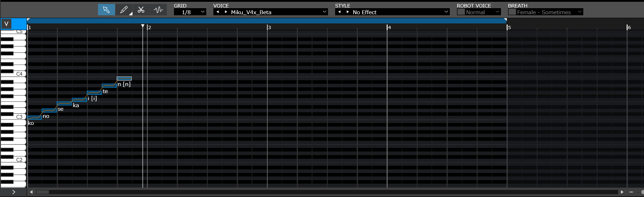Select the arrow pointer tool
Image resolution: width=644 pixels, height=197 pixels.
point(107,10)
